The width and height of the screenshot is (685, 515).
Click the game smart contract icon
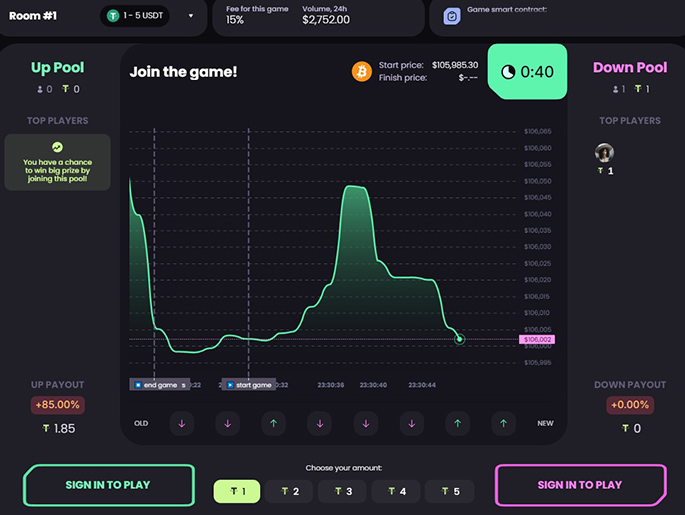point(452,17)
